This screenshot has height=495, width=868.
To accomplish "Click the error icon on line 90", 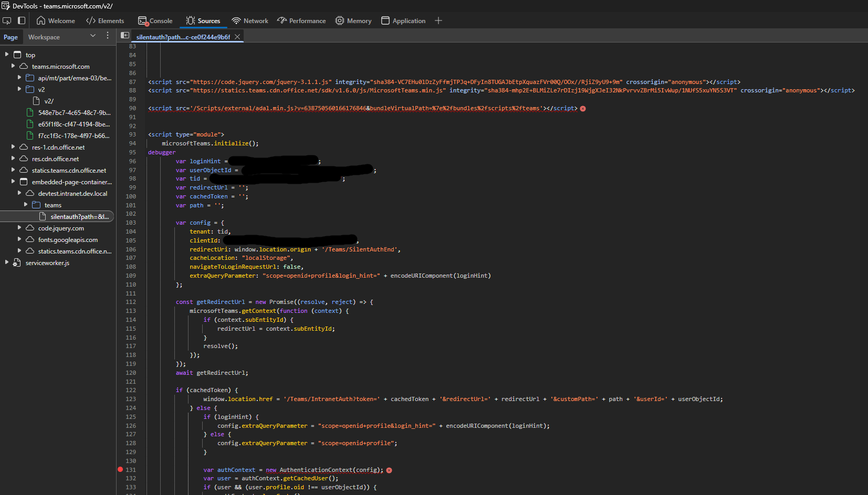I will click(583, 109).
